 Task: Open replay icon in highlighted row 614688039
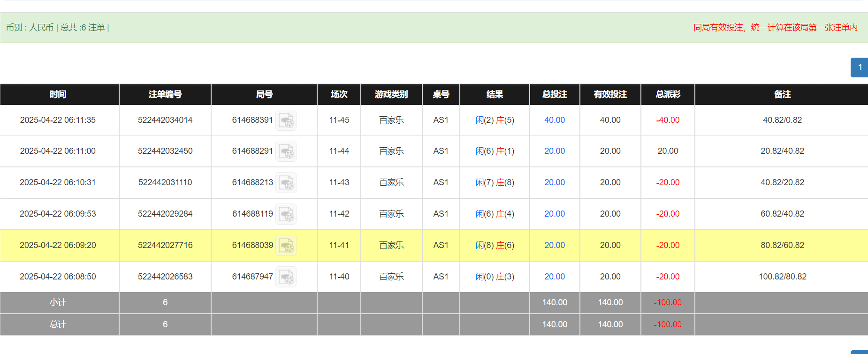point(286,246)
